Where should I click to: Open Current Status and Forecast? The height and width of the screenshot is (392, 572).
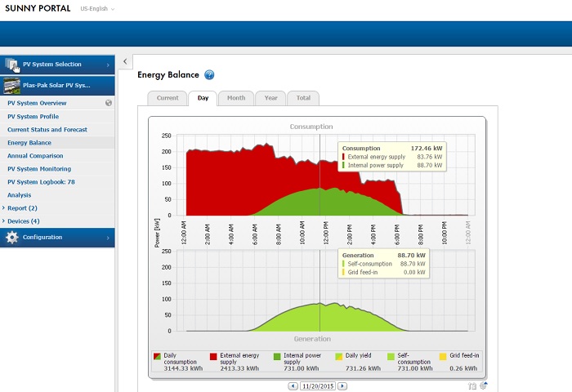point(47,130)
